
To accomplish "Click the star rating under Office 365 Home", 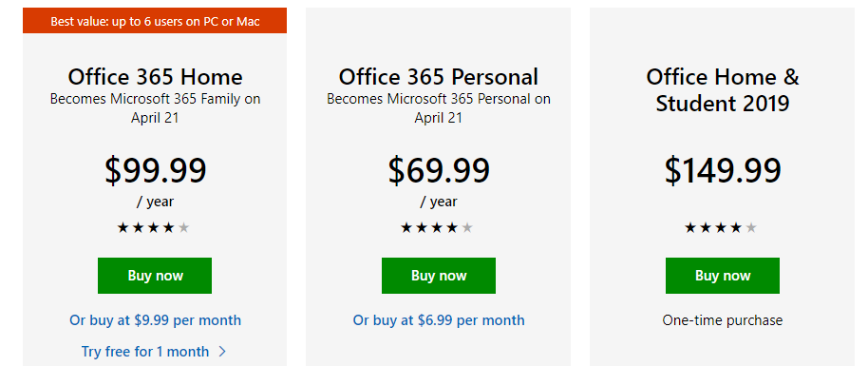I will 153,227.
